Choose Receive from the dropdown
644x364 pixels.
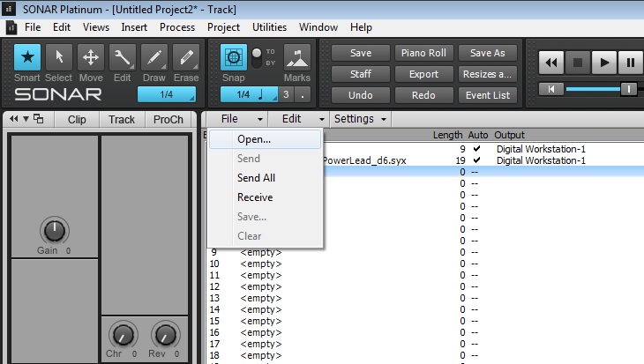click(x=265, y=197)
